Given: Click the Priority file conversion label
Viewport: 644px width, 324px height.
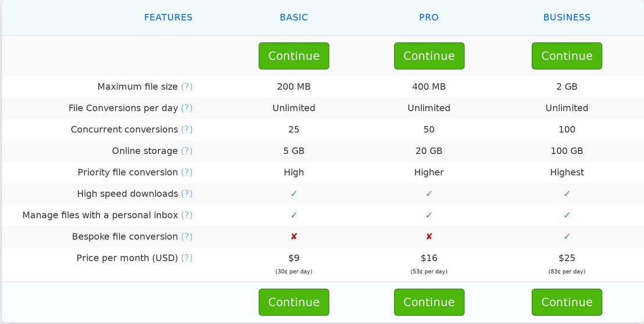Looking at the screenshot, I should tap(128, 172).
